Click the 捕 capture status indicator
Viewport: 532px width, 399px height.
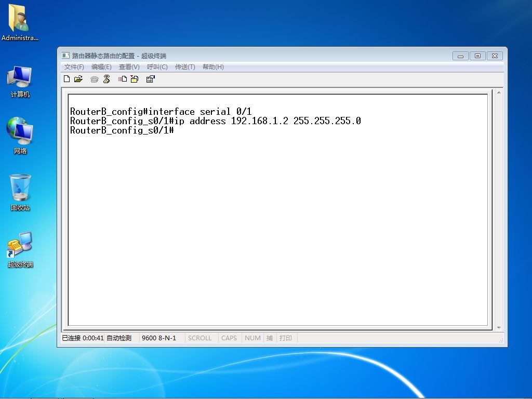tap(270, 338)
